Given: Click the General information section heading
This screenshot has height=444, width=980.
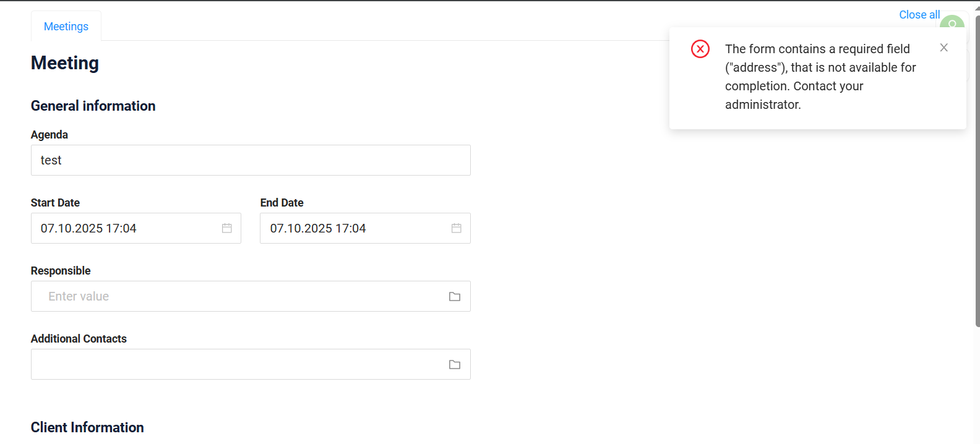Looking at the screenshot, I should tap(93, 106).
